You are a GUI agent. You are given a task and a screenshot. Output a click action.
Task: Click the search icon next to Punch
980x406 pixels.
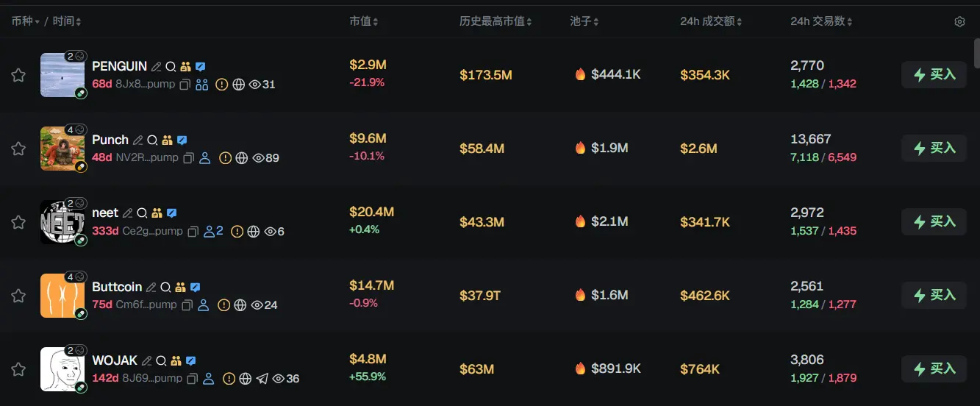[x=152, y=140]
